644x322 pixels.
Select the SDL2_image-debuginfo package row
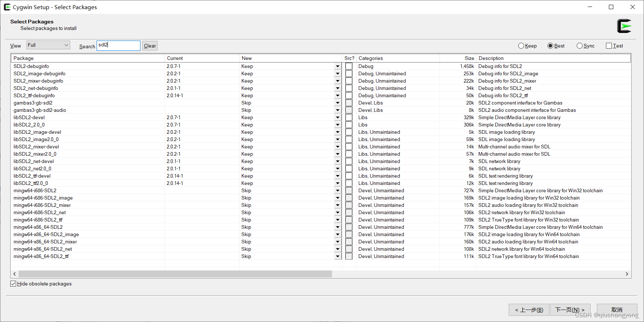click(x=320, y=73)
